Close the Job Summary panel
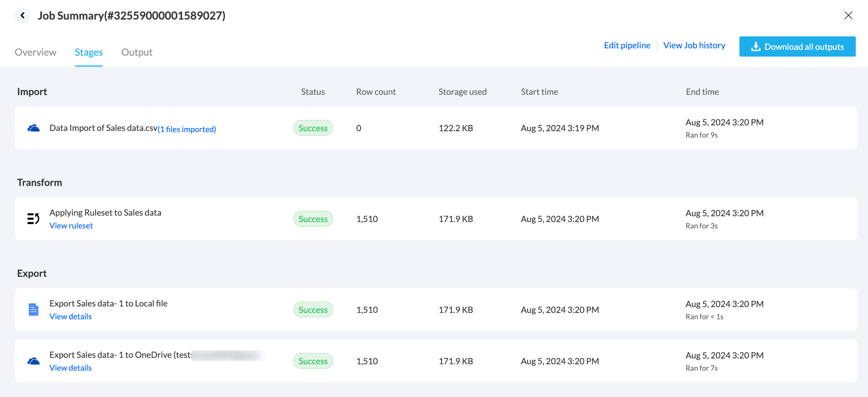868x397 pixels. 848,16
